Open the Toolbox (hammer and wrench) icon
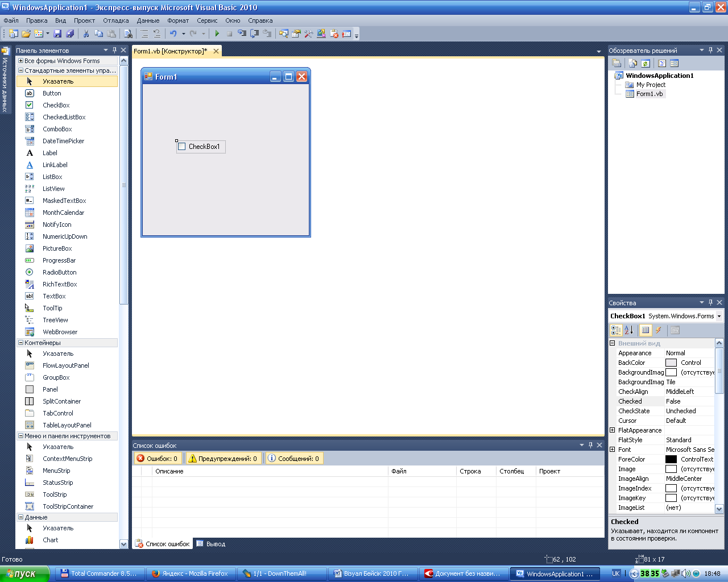The height and width of the screenshot is (582, 728). 308,34
